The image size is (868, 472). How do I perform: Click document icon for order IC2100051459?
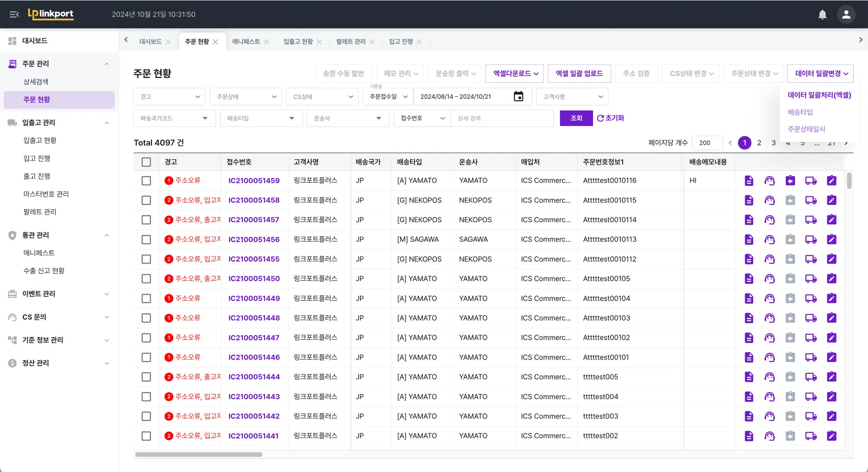coord(749,181)
